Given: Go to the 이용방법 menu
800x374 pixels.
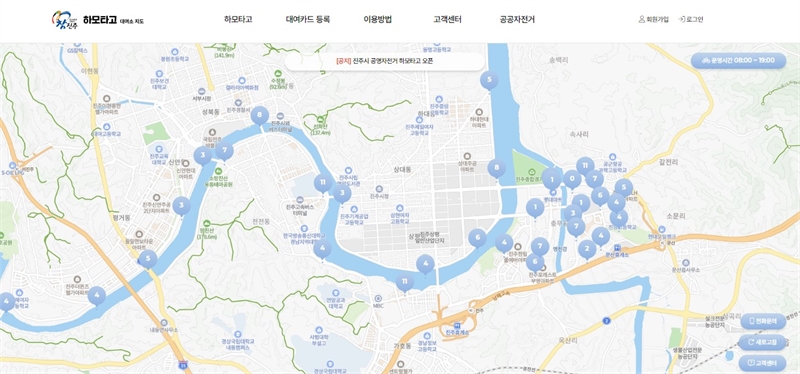Looking at the screenshot, I should click(x=378, y=19).
